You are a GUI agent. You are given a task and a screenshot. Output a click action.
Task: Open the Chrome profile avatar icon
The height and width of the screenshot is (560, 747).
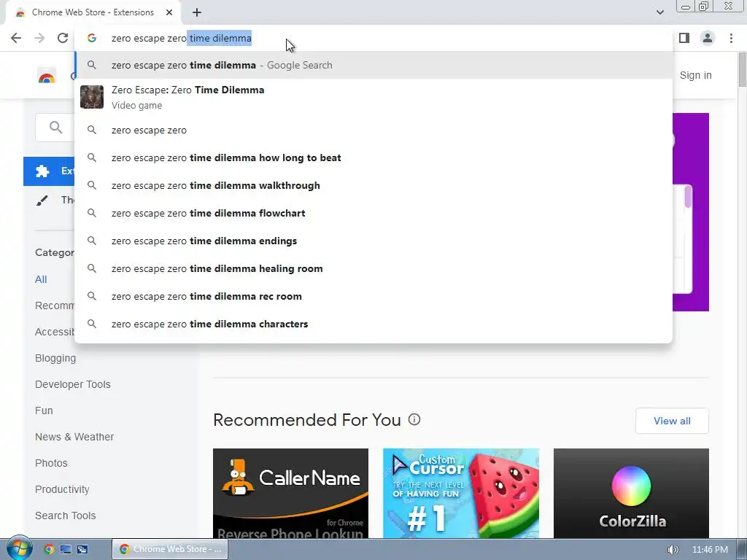click(x=708, y=38)
